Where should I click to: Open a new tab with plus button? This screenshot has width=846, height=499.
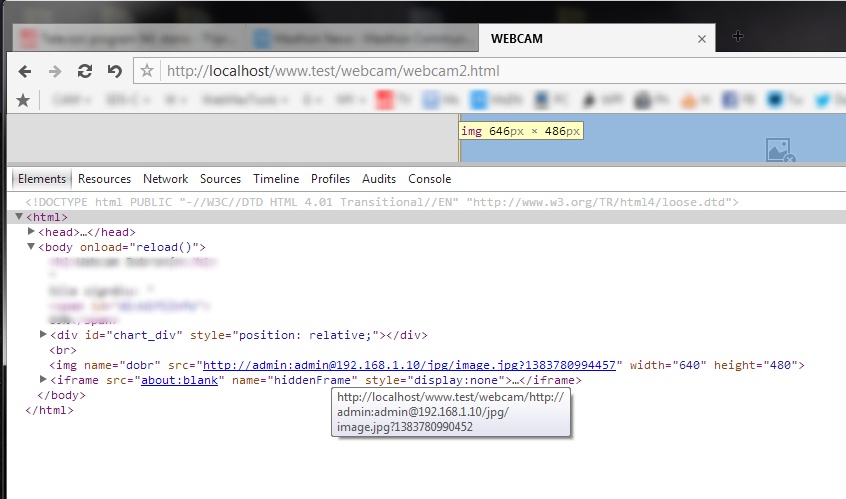tap(738, 37)
